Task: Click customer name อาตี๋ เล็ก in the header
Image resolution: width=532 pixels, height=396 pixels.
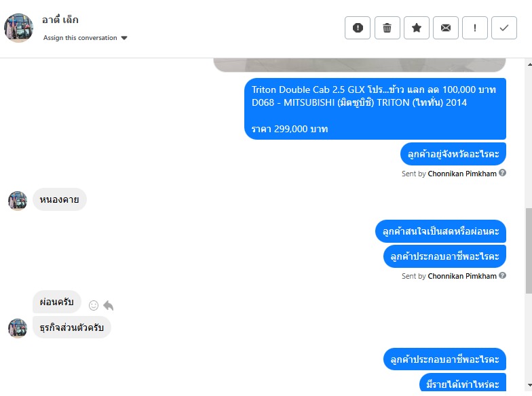Action: pyautogui.click(x=60, y=20)
